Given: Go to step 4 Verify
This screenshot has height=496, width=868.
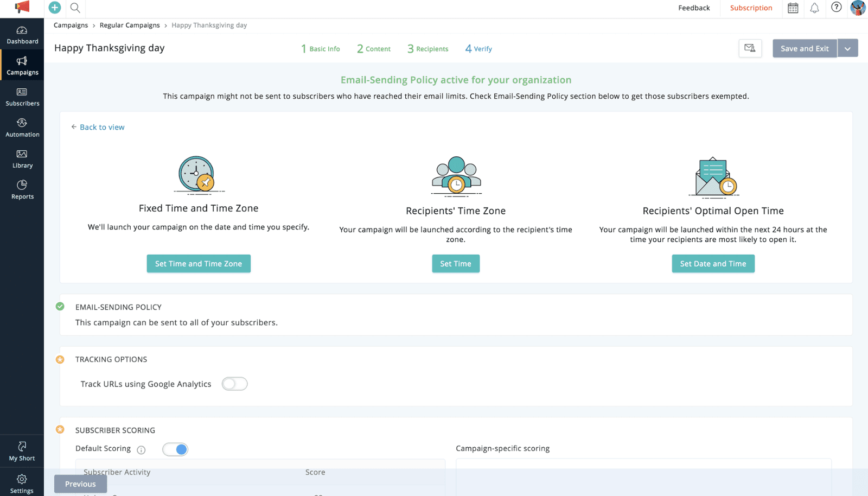Looking at the screenshot, I should [478, 49].
